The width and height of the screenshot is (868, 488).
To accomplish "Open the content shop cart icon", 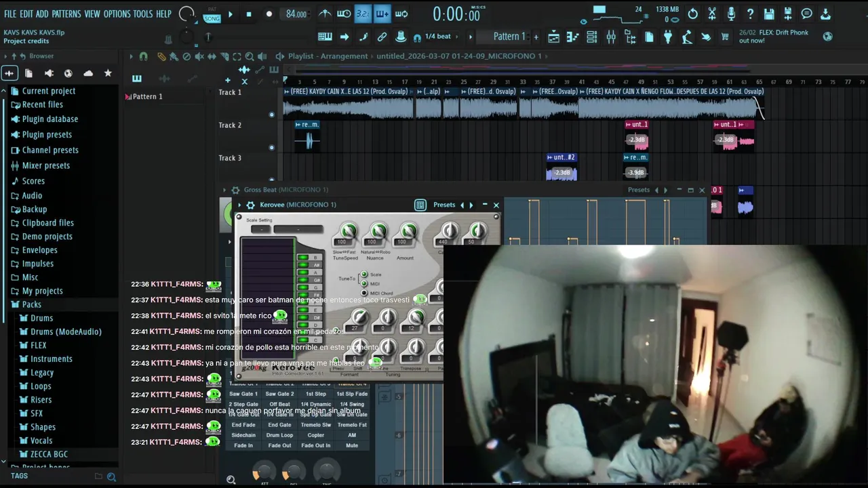I will tap(725, 37).
